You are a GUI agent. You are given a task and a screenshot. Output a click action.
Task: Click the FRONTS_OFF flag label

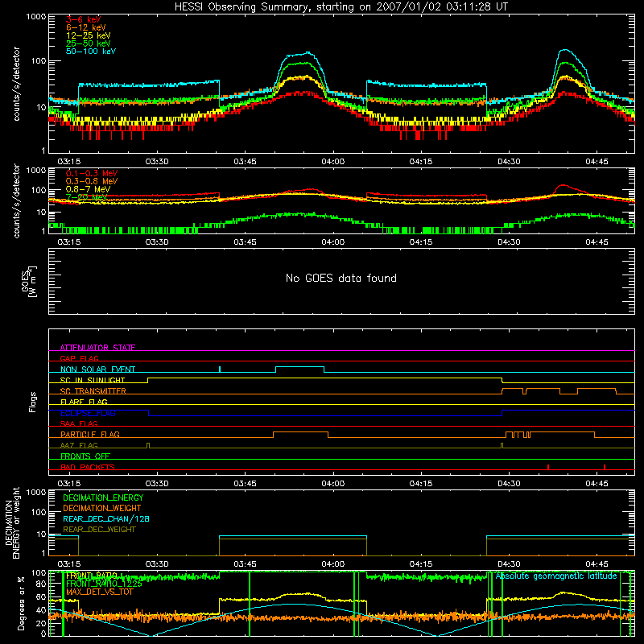[85, 456]
